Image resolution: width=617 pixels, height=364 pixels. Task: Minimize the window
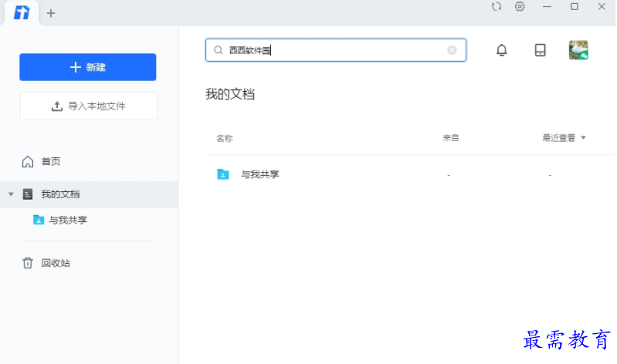tap(547, 7)
